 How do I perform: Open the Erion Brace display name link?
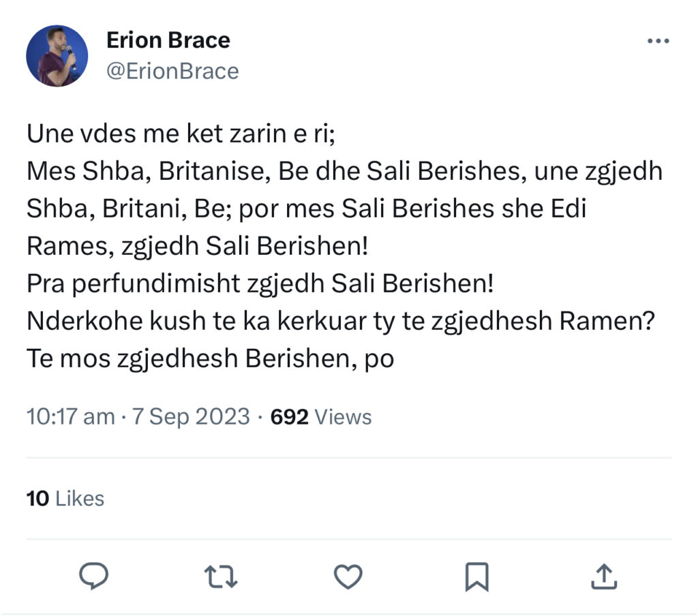[168, 40]
